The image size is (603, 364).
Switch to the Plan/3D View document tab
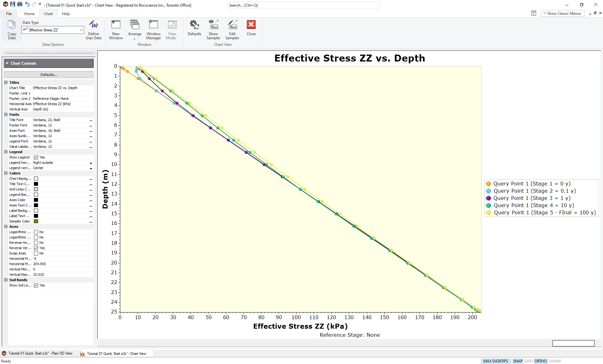[39, 353]
